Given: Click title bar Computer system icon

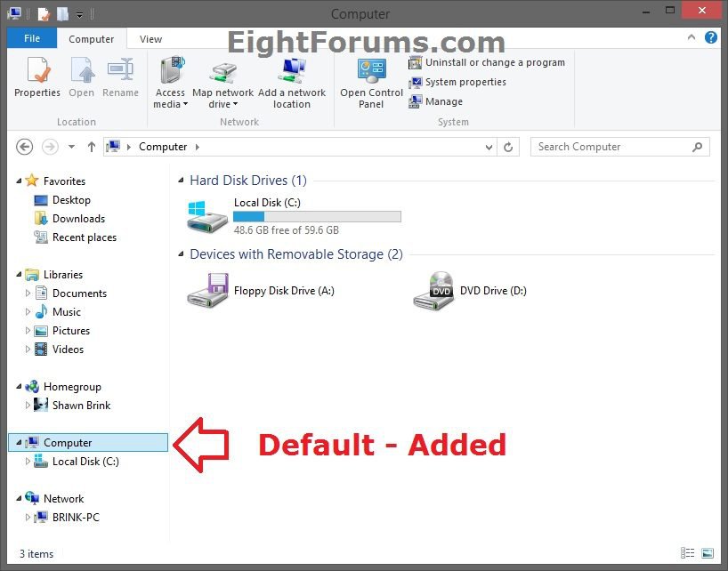Looking at the screenshot, I should 14,13.
